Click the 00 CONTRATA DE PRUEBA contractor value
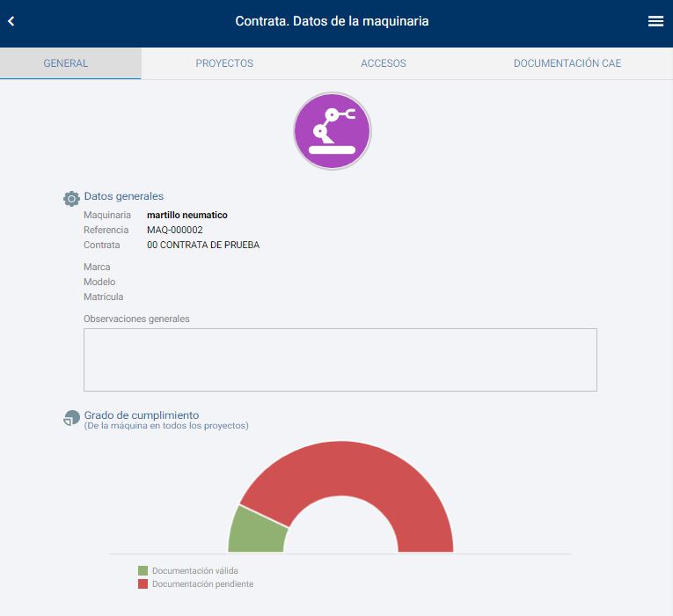The width and height of the screenshot is (673, 616). point(203,245)
